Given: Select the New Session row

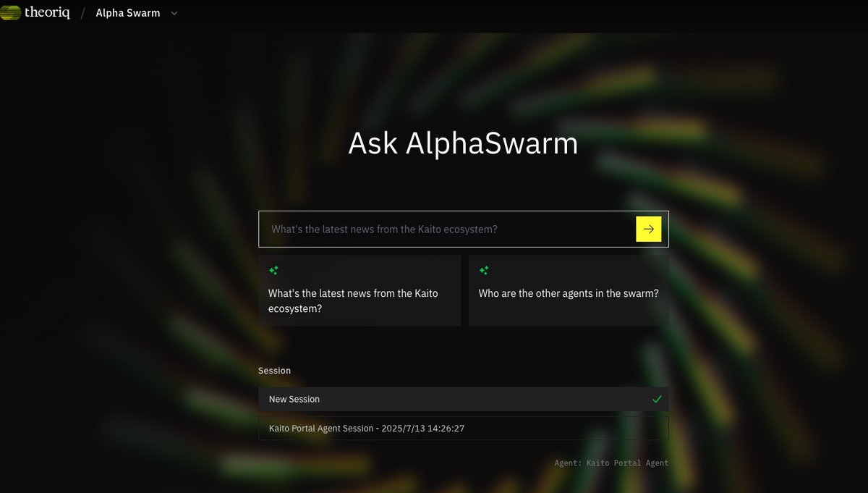Looking at the screenshot, I should 464,399.
